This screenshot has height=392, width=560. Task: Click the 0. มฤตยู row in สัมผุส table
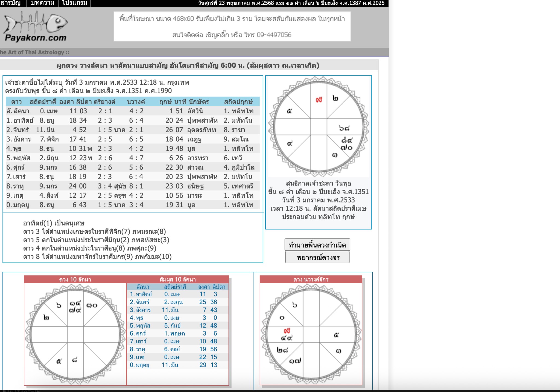[x=178, y=365]
